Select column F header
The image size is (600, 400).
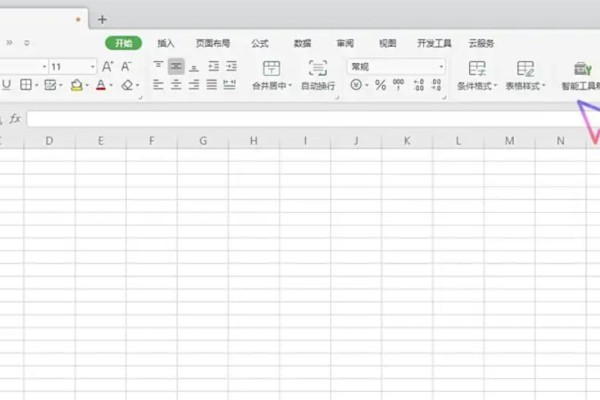coord(152,141)
